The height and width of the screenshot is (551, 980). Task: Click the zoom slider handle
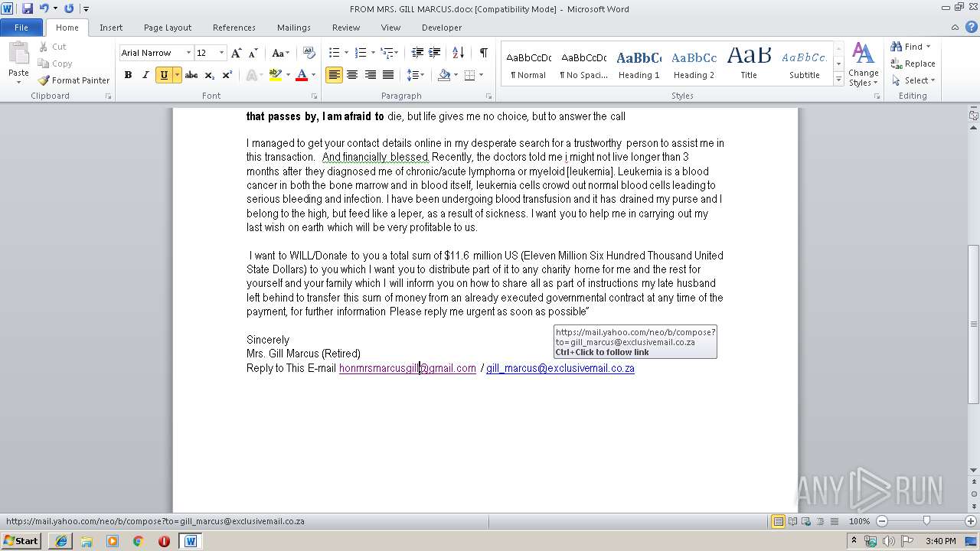pyautogui.click(x=926, y=521)
